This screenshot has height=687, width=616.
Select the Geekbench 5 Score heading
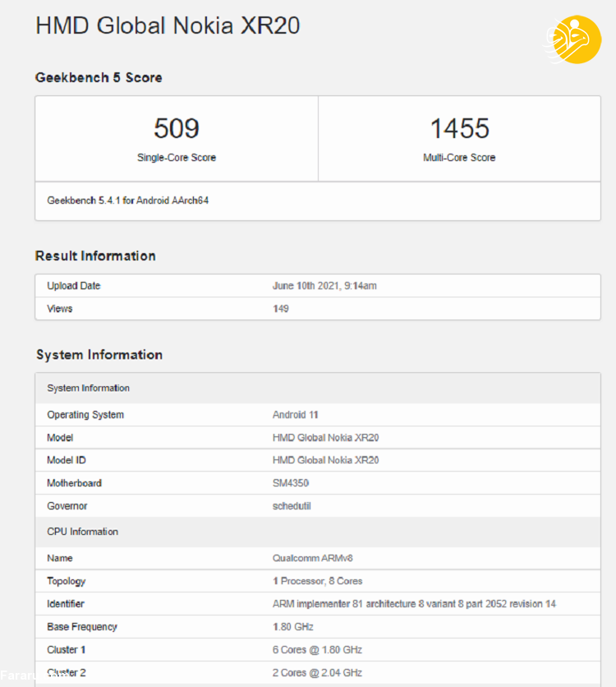(x=99, y=77)
